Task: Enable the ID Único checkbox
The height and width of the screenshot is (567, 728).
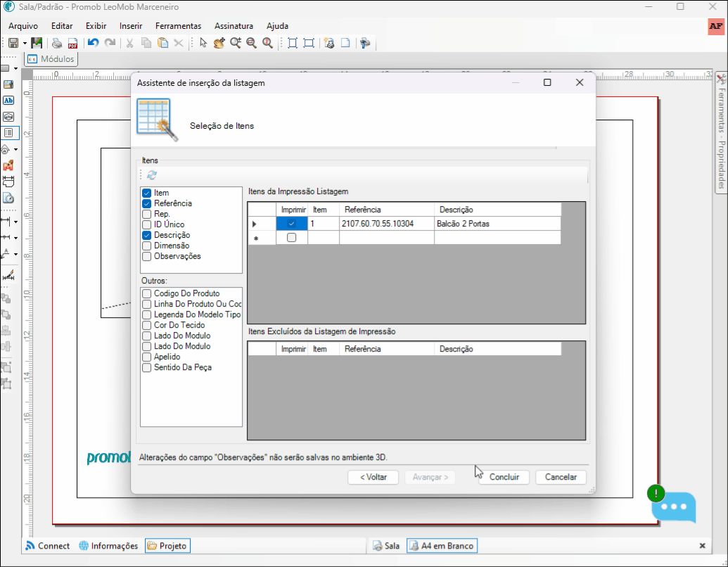Action: click(x=147, y=224)
